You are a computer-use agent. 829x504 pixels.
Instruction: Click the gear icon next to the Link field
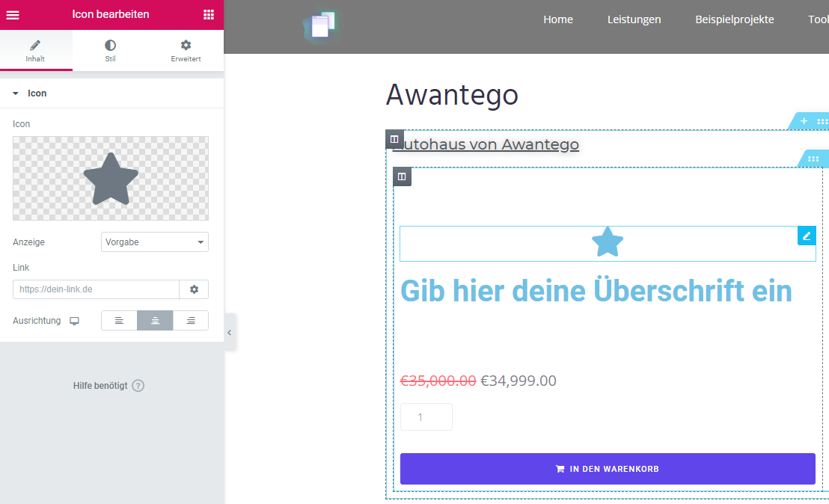194,289
